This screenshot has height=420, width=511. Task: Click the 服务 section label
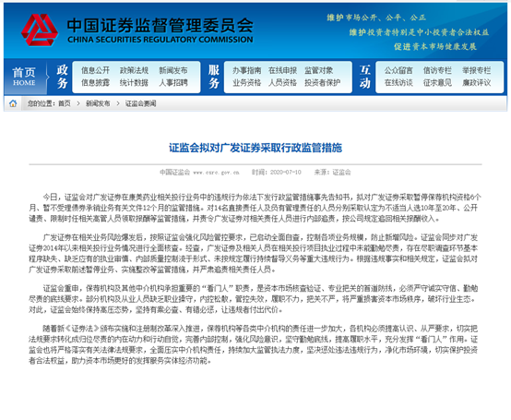[214, 77]
